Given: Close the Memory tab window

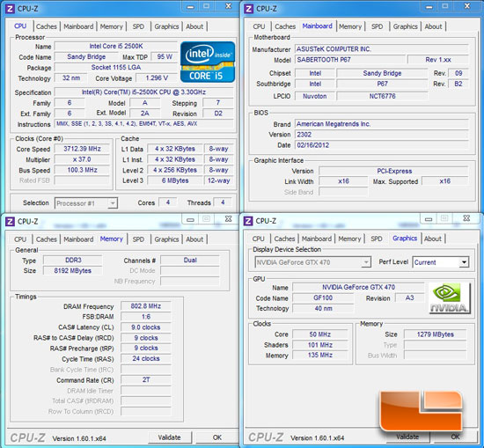Looking at the screenshot, I should [229, 219].
